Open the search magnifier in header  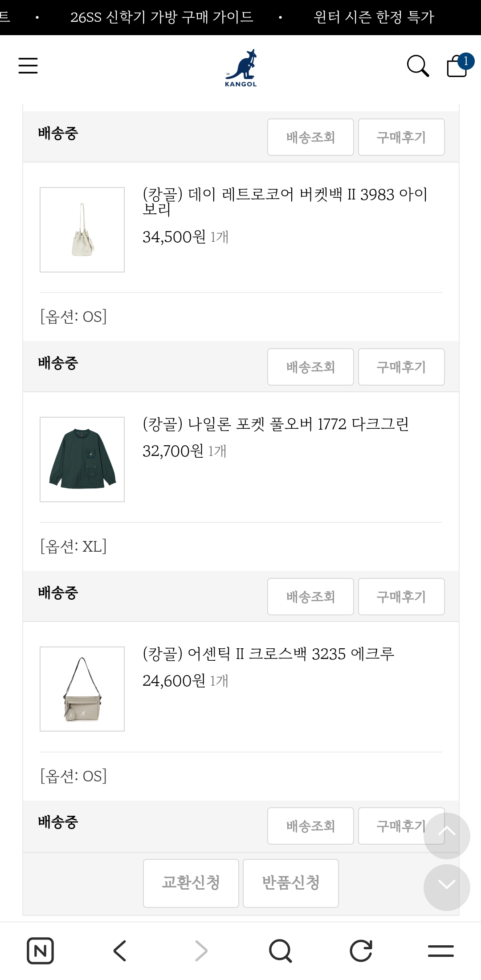418,66
